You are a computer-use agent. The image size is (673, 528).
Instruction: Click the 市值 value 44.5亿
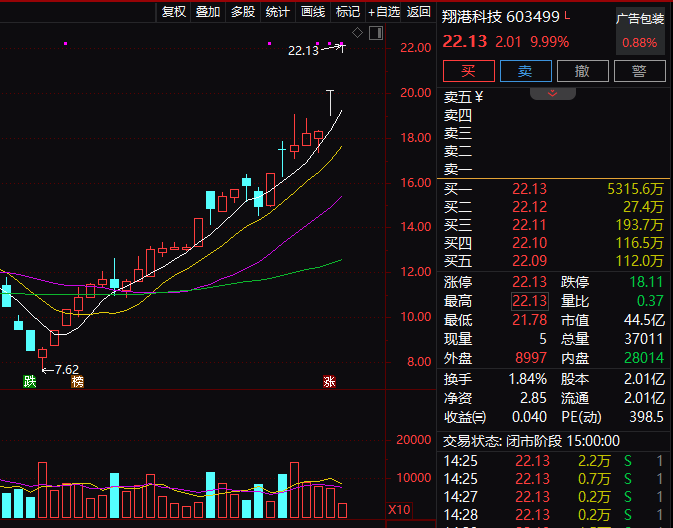click(644, 320)
